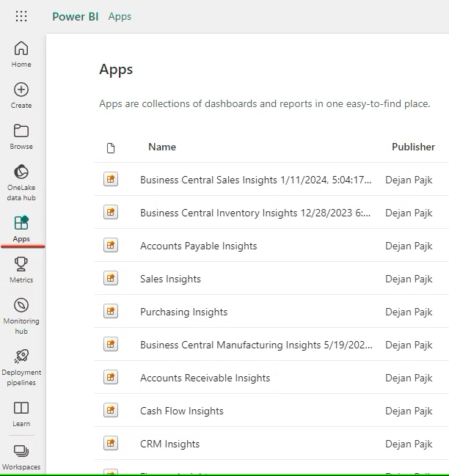Open Cash Flow Insights app
Screen dimensions: 449x476
pos(181,411)
